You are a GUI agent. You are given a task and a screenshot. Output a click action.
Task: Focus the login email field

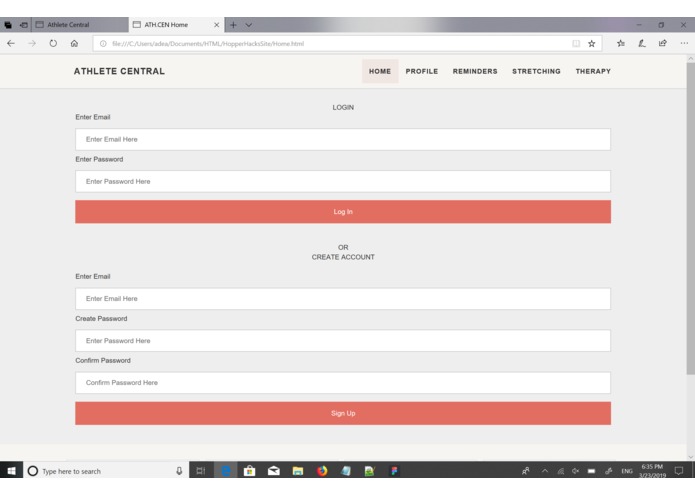coord(343,139)
